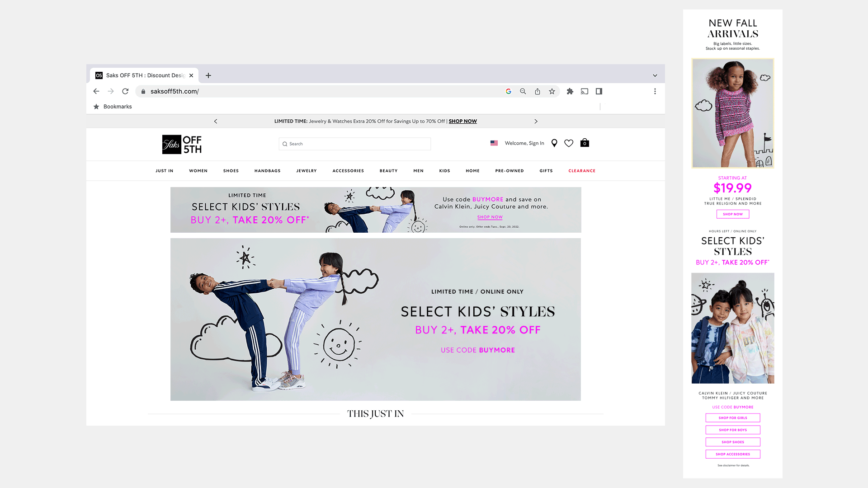Open the JUST IN menu
Viewport: 868px width, 488px height.
point(165,171)
